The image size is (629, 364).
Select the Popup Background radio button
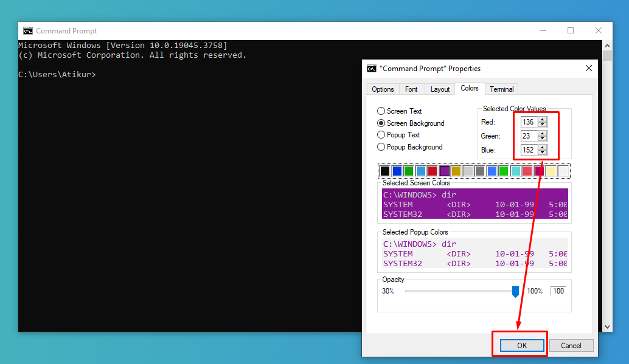tap(381, 147)
